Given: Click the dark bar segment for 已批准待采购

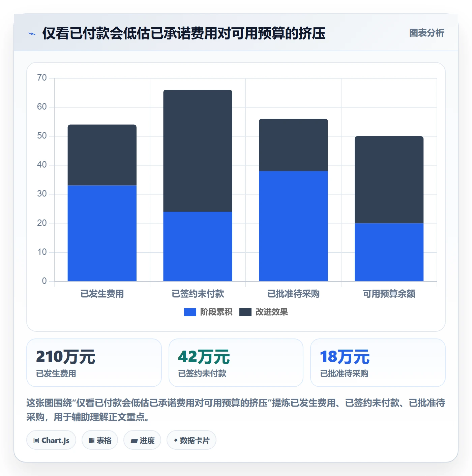Looking at the screenshot, I should click(x=293, y=145).
